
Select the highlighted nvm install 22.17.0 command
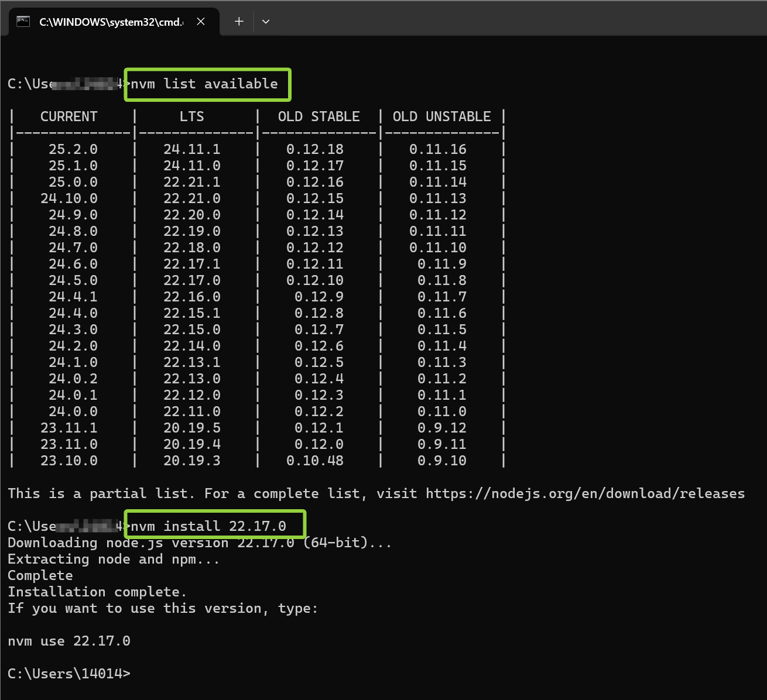pos(214,525)
